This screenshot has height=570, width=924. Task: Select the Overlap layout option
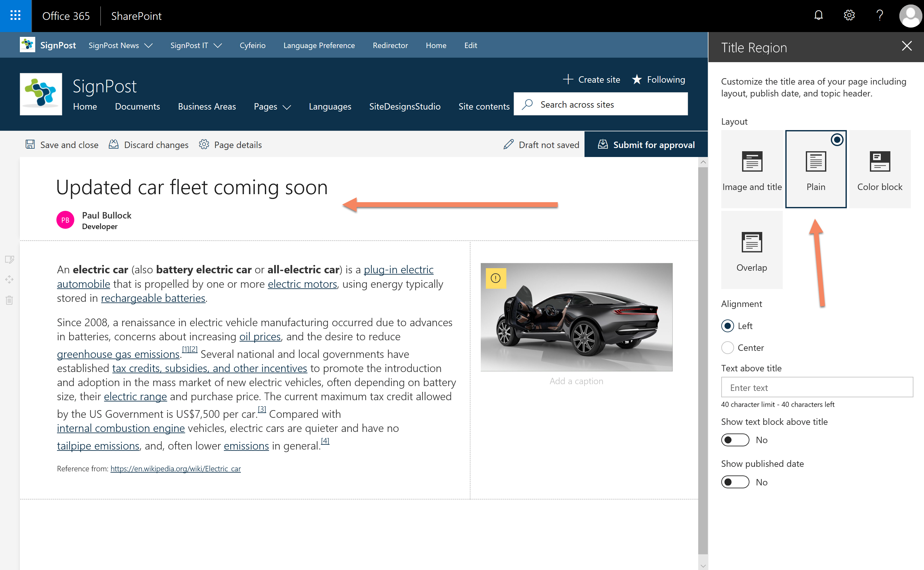coord(751,247)
